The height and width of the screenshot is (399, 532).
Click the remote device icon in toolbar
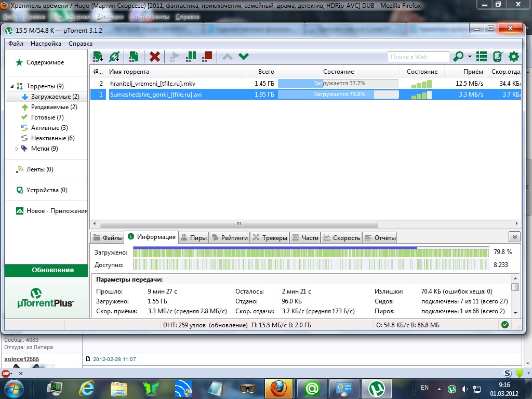point(498,57)
